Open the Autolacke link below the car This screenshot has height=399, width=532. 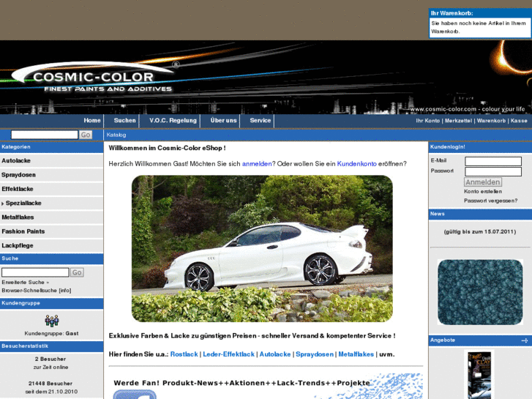click(x=275, y=354)
